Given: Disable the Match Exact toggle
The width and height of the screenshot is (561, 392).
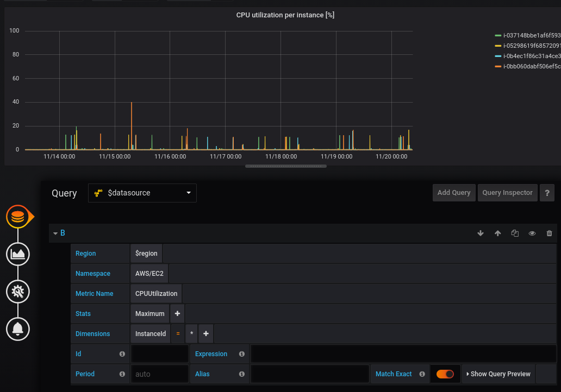Looking at the screenshot, I should coord(445,374).
